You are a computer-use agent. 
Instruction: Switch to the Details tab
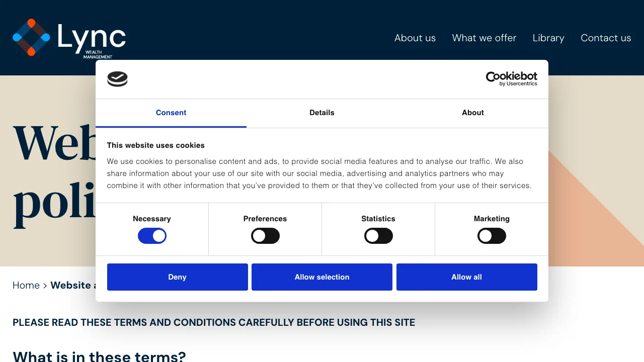click(x=322, y=113)
